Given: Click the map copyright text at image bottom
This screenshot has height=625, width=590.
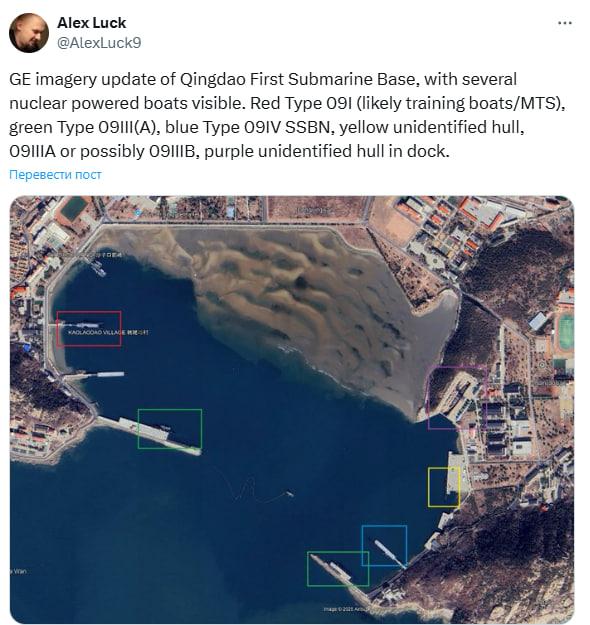Looking at the screenshot, I should click(343, 609).
